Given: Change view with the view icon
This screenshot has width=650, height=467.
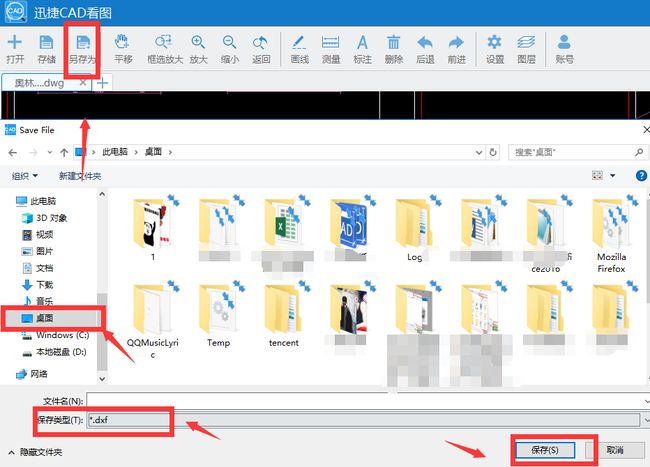Looking at the screenshot, I should click(597, 176).
